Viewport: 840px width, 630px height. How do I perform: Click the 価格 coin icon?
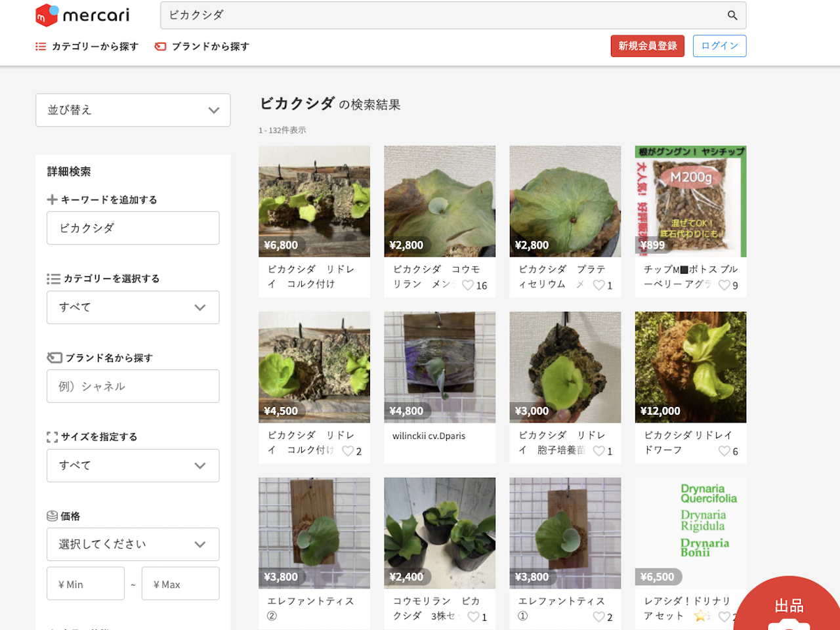tap(52, 516)
